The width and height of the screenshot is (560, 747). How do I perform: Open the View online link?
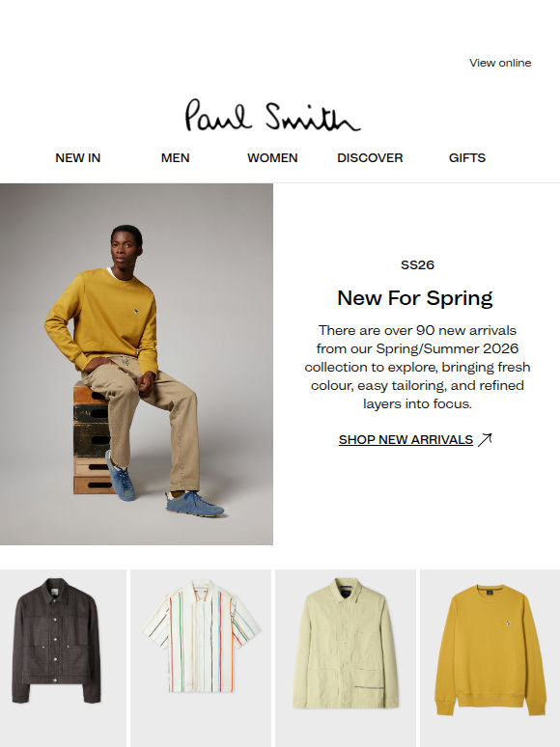coord(500,63)
